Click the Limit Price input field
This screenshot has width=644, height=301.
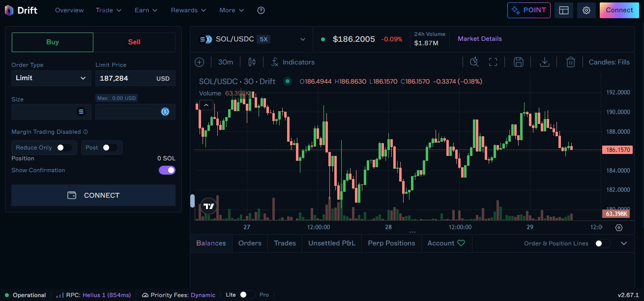135,78
